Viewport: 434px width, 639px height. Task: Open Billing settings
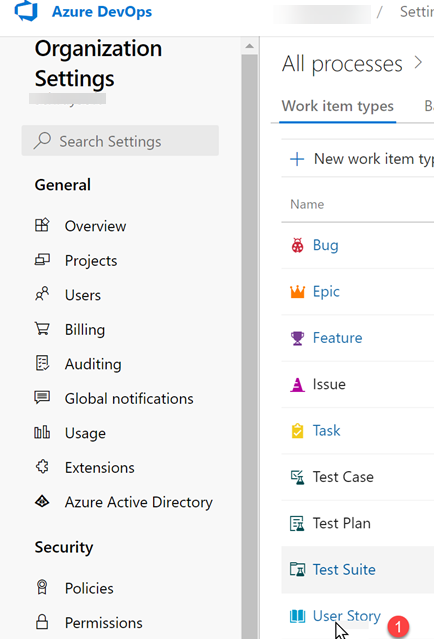coord(85,329)
